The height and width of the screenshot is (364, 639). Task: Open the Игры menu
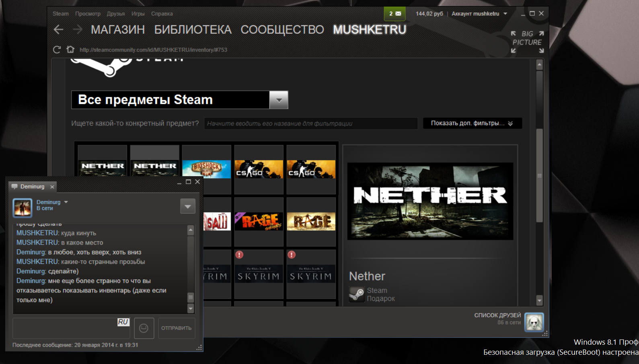(138, 14)
